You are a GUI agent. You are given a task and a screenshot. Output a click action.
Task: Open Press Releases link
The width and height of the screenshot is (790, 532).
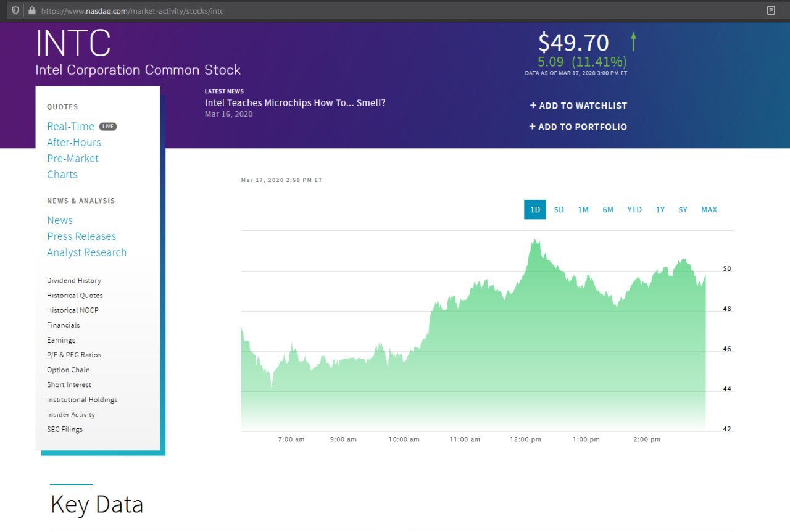tap(81, 236)
